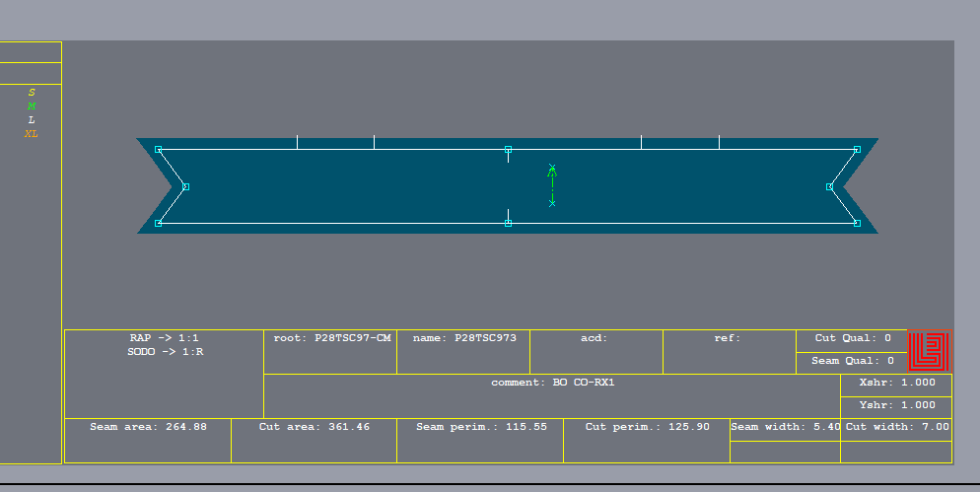980x492 pixels.
Task: Click the root: P28TSC97-CM field
Action: tap(330, 352)
